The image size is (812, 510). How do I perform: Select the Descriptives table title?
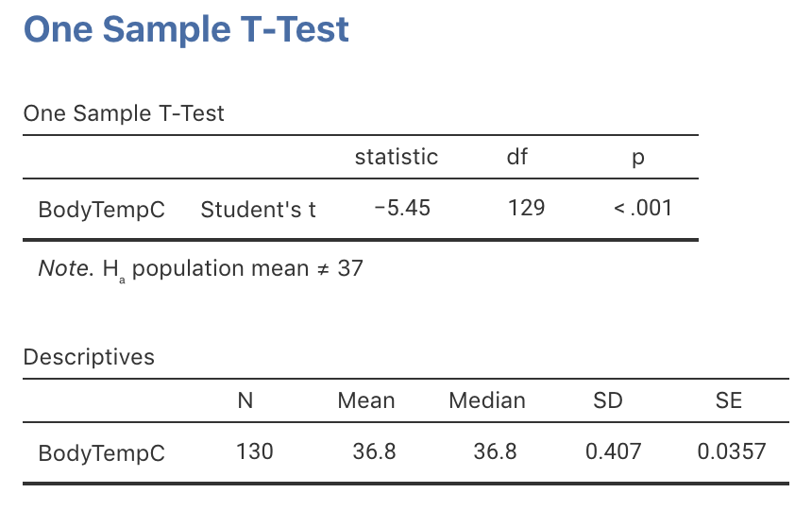pos(89,357)
